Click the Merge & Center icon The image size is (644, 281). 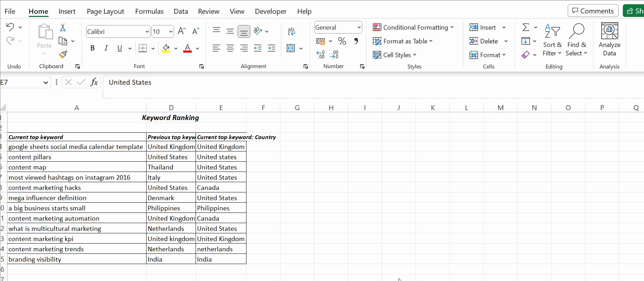coord(291,48)
